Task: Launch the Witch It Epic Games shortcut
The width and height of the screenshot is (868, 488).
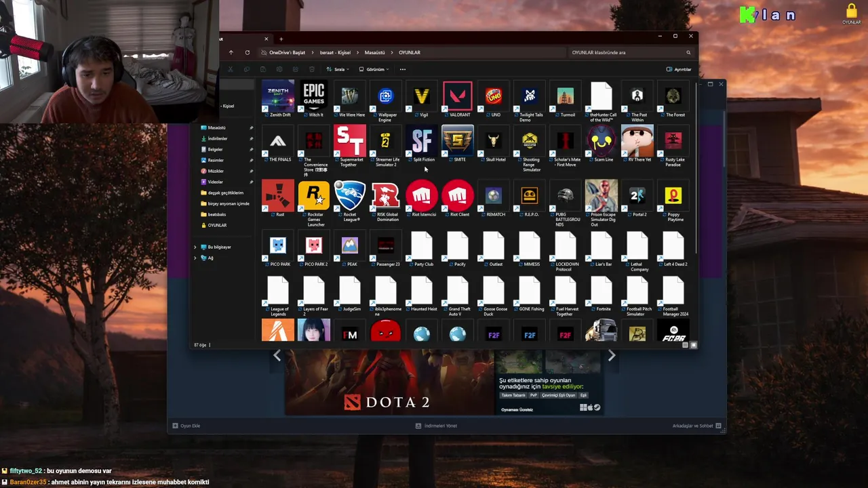Action: pos(314,99)
